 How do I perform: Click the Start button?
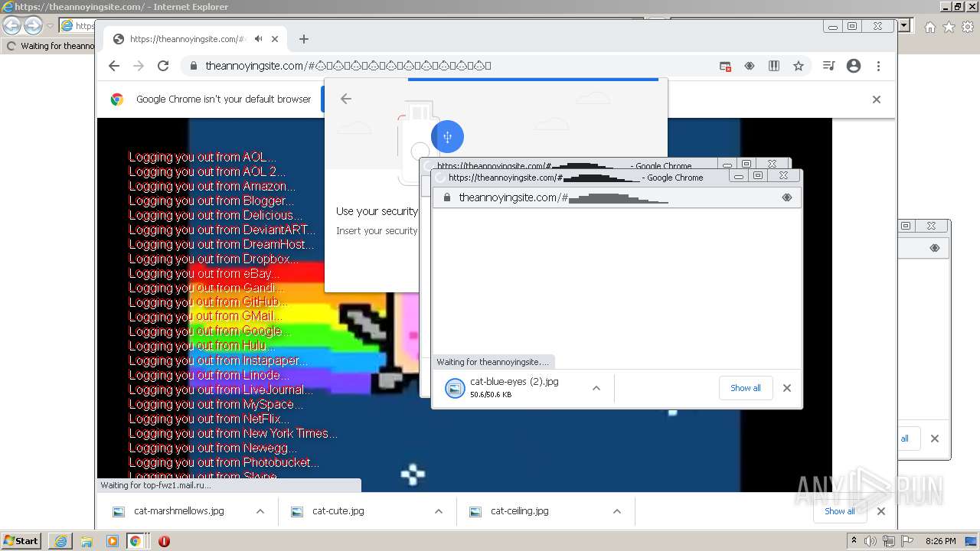21,540
